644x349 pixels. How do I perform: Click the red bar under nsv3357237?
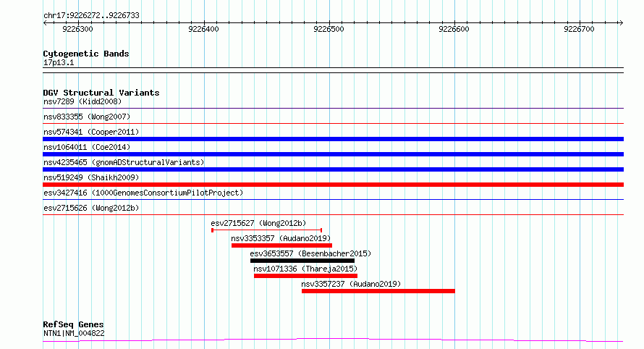378,291
